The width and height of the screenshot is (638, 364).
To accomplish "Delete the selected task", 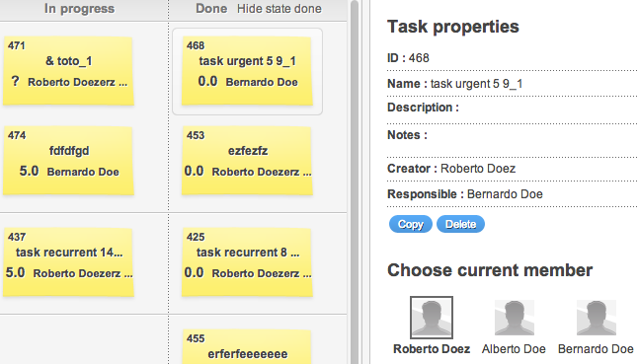I will (x=460, y=224).
